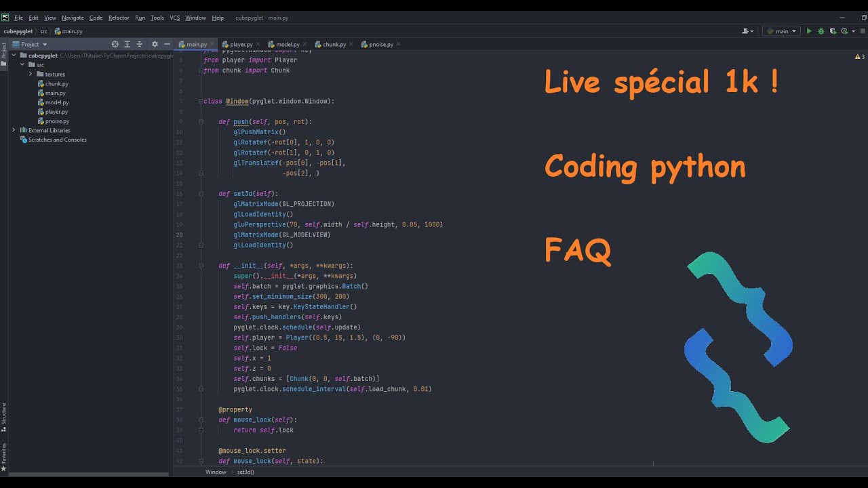Open the VCS update/profiler icon near run controls
Image resolution: width=868 pixels, height=488 pixels.
844,30
